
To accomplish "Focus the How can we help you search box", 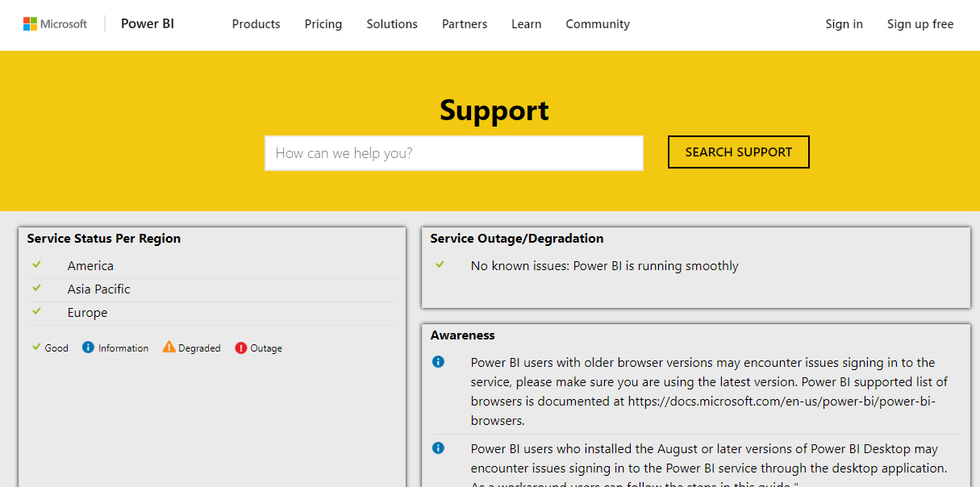I will 454,153.
